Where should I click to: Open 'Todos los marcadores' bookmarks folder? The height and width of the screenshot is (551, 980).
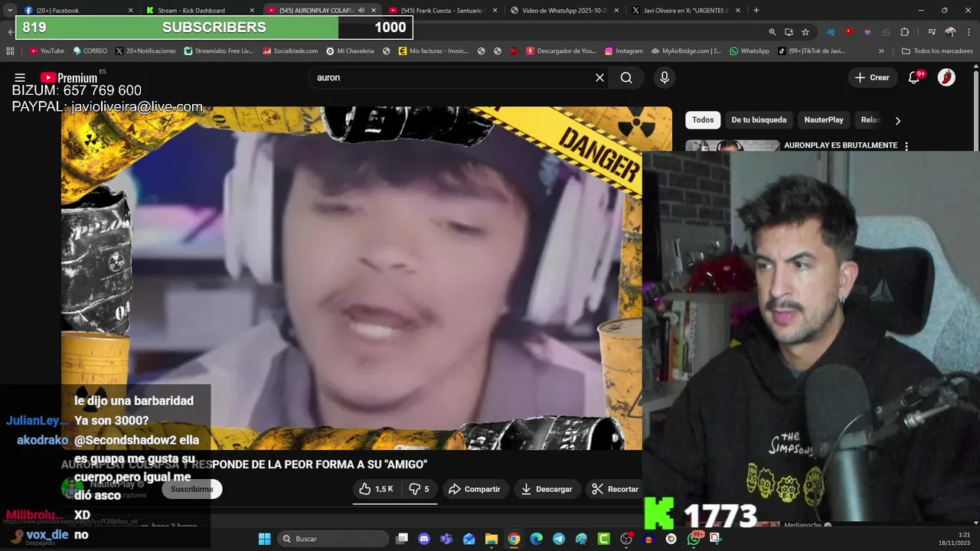(937, 51)
